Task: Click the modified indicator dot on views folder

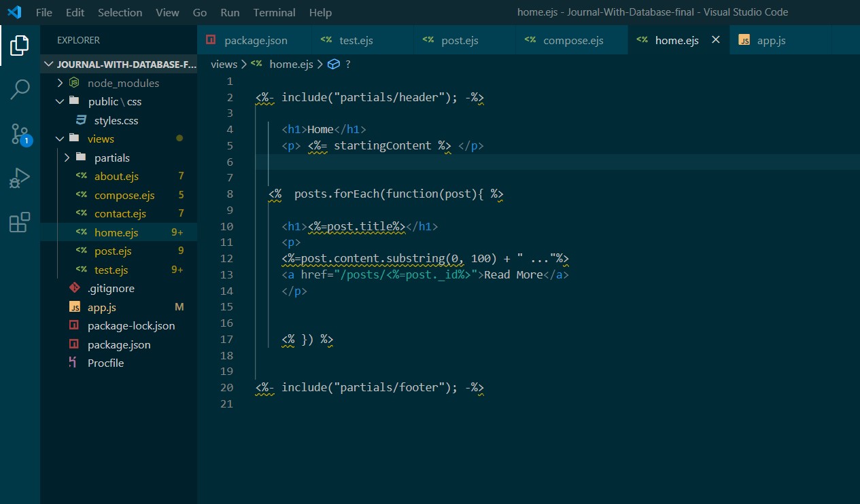Action: coord(179,139)
